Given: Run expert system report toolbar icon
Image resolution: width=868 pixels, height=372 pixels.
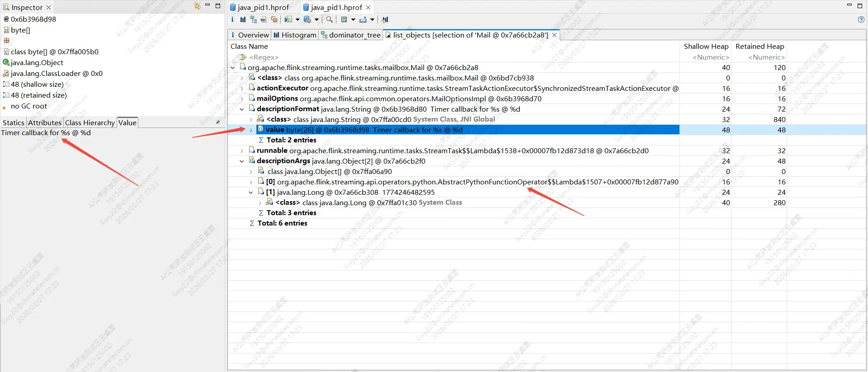Looking at the screenshot, I should (x=288, y=19).
